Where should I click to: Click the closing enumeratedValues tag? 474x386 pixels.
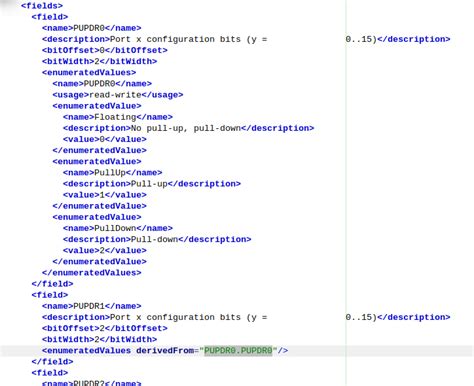click(x=92, y=273)
